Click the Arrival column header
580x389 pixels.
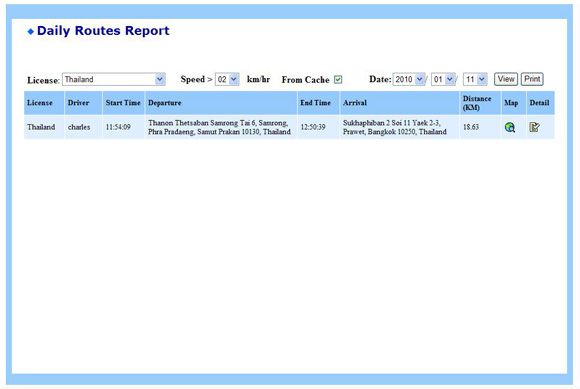point(399,103)
